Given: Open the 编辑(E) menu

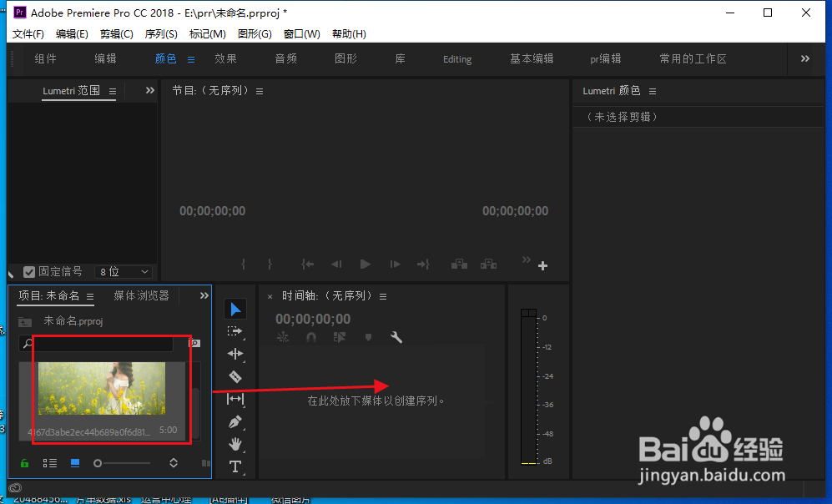Looking at the screenshot, I should (72, 34).
